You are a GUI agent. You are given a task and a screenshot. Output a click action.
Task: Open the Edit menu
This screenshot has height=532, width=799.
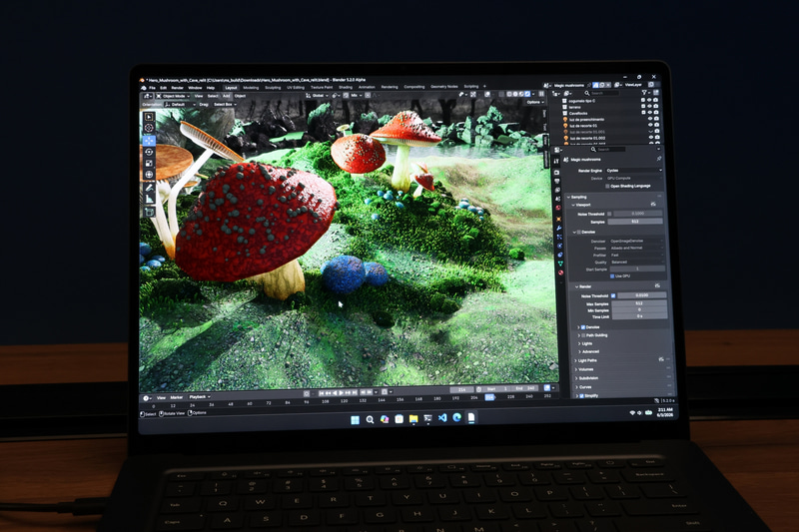click(x=164, y=88)
